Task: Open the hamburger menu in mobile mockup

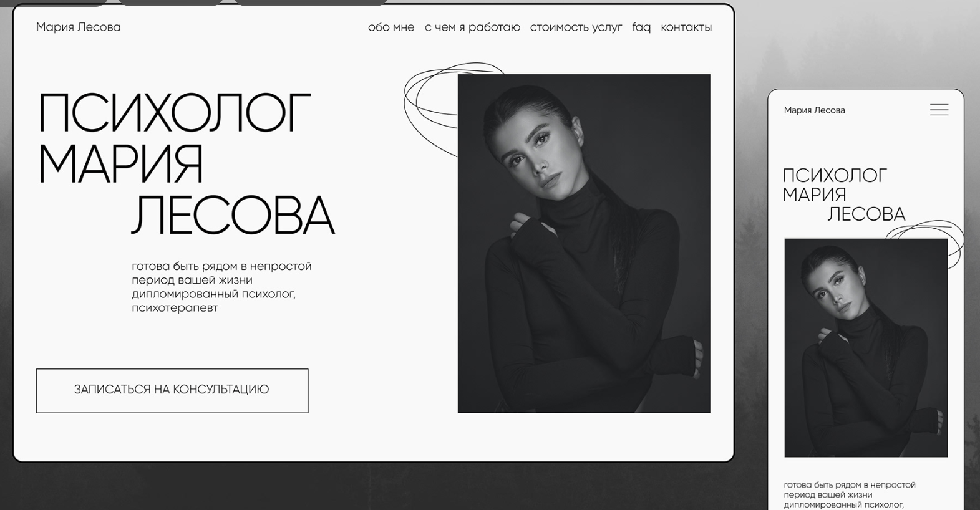Action: click(939, 110)
